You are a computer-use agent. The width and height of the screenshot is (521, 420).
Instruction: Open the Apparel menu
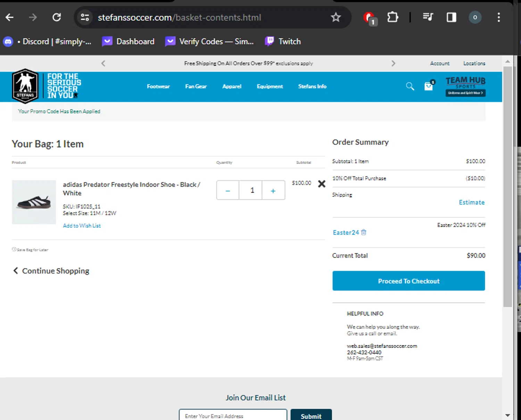[x=232, y=87]
